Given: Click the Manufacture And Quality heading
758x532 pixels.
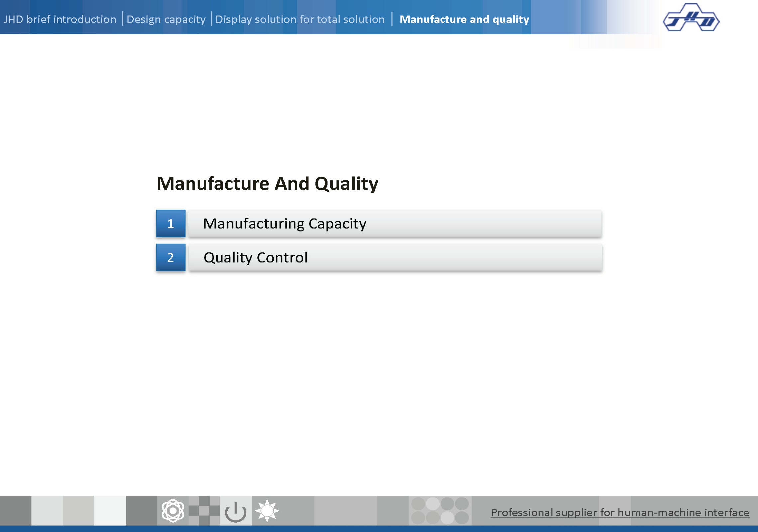Looking at the screenshot, I should point(267,184).
